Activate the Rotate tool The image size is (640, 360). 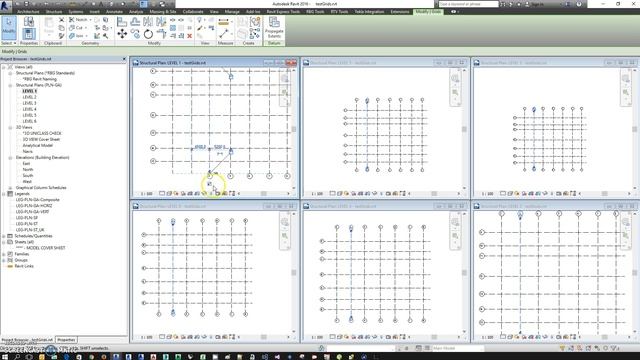coord(148,34)
